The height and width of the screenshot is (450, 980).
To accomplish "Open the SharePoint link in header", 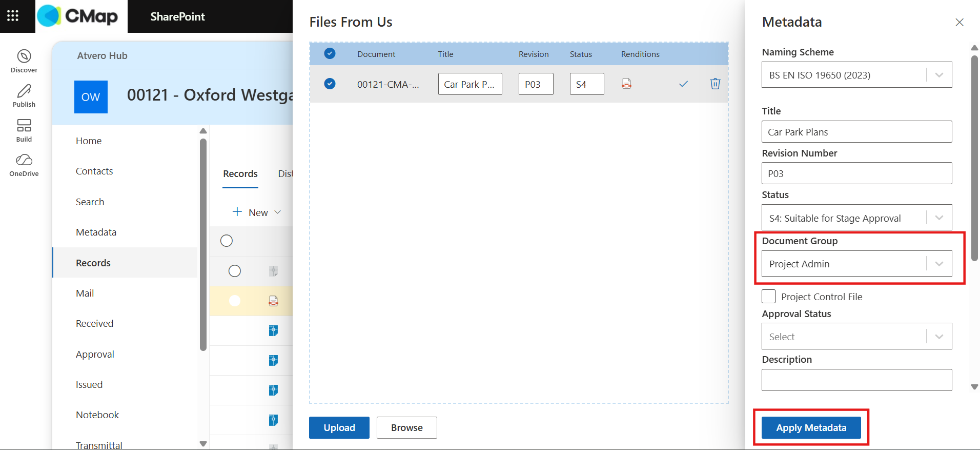I will 177,16.
